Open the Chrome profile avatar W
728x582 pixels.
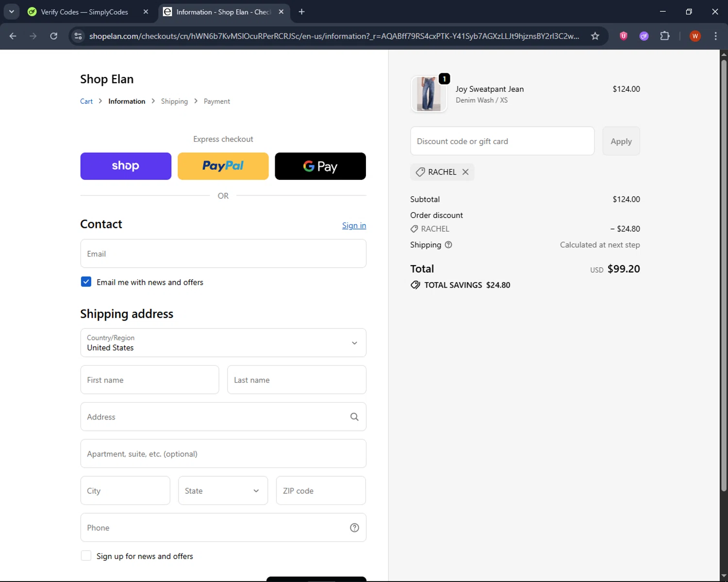[x=695, y=36]
